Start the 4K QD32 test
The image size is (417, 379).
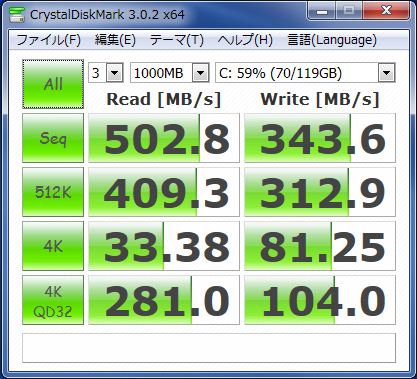pos(53,300)
